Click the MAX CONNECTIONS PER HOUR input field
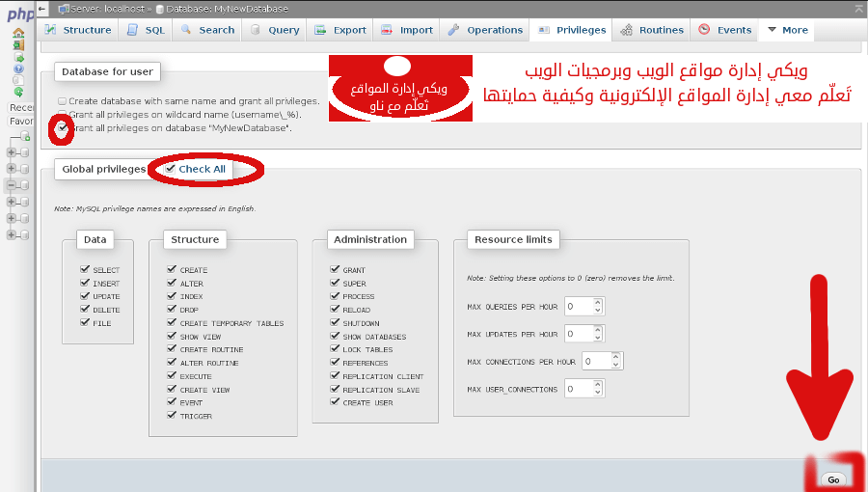 (597, 361)
